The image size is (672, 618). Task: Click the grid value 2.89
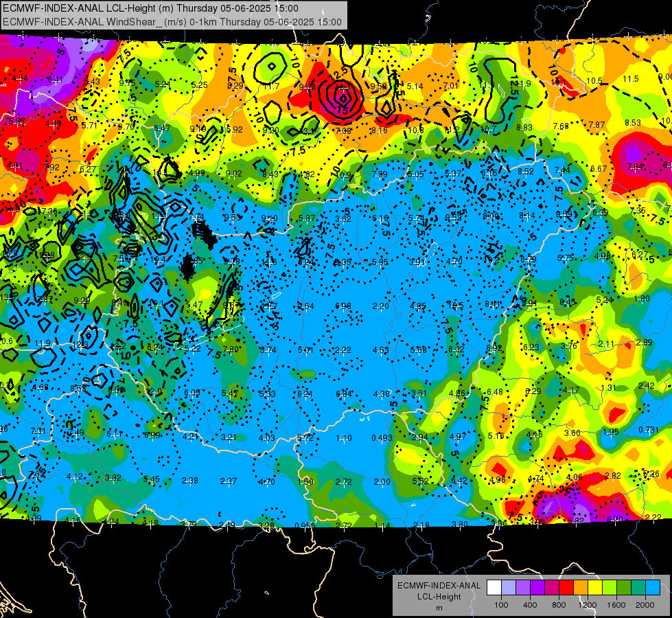[644, 342]
